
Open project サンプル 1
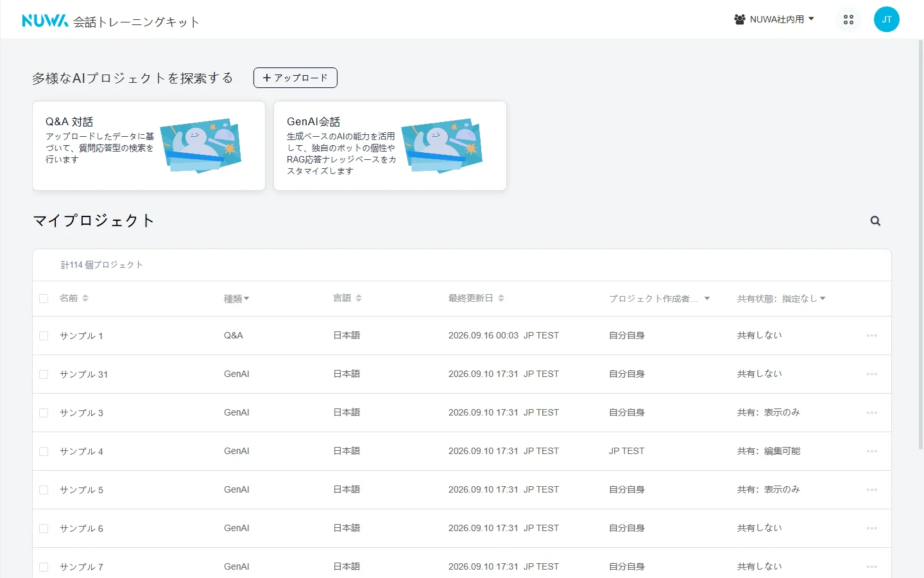81,336
